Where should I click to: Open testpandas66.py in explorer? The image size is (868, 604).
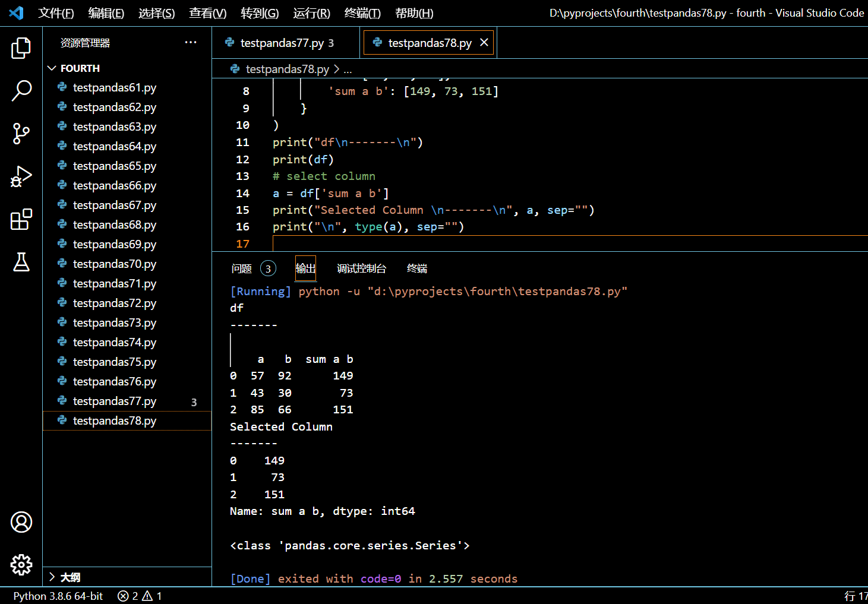coord(127,185)
